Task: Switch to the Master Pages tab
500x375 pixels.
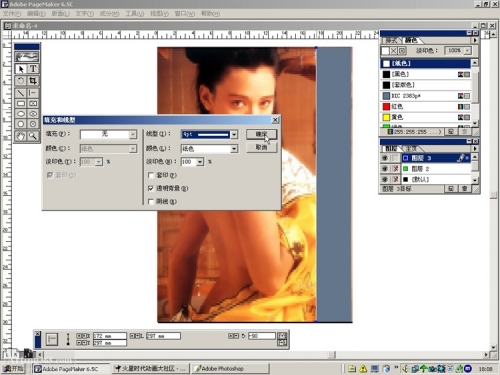Action: point(411,148)
